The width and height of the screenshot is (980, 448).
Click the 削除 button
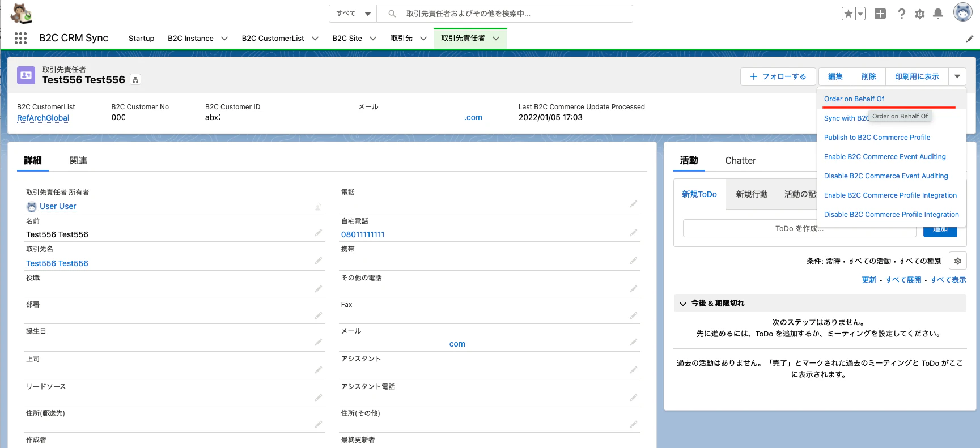[x=869, y=76]
